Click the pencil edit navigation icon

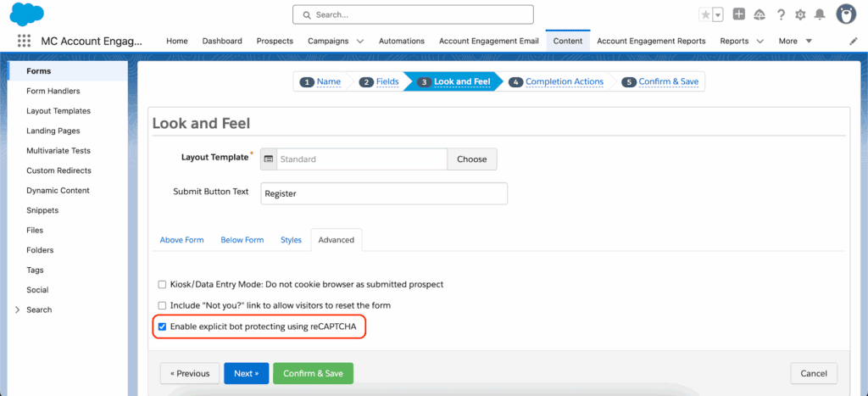tap(853, 42)
